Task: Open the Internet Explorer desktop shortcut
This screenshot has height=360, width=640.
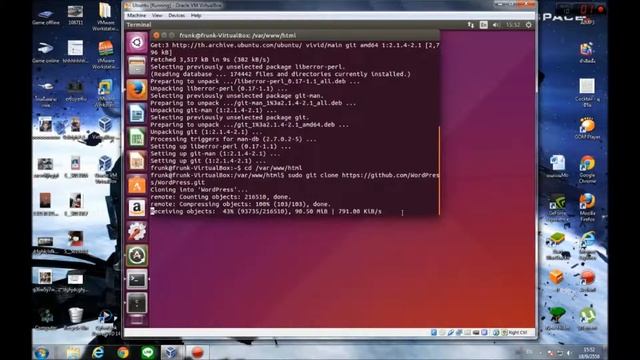Action: [x=587, y=245]
